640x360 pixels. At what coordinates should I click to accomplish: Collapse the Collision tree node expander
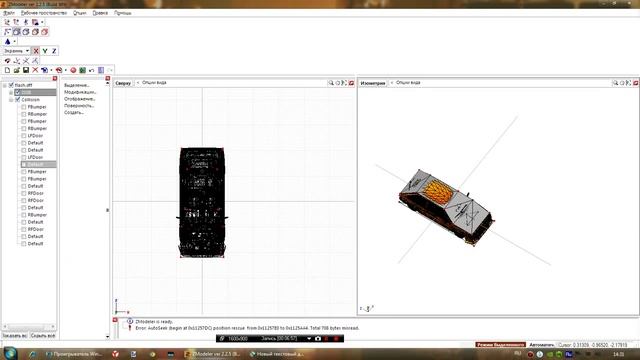point(11,100)
